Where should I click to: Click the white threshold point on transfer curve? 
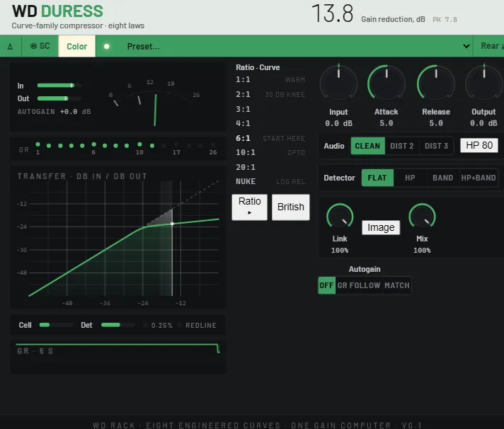(172, 224)
